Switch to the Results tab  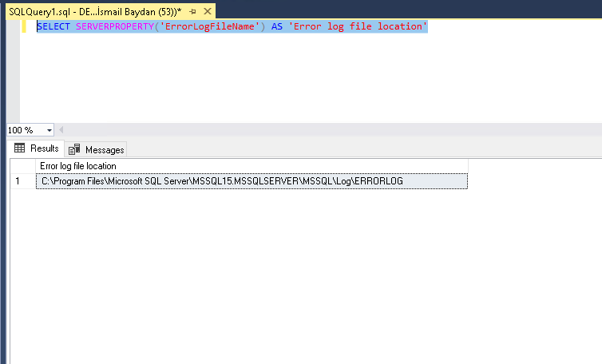click(x=37, y=148)
